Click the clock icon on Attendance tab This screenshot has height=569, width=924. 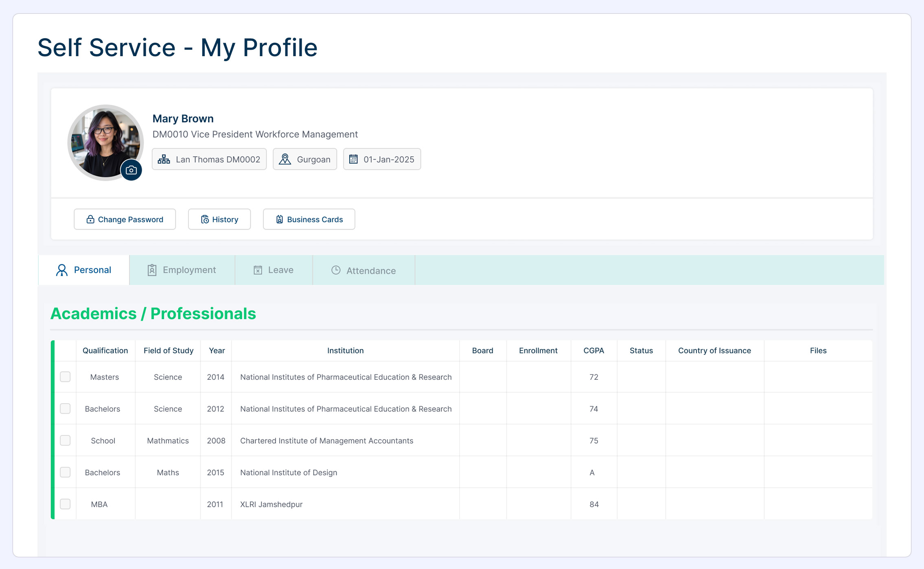tap(336, 270)
